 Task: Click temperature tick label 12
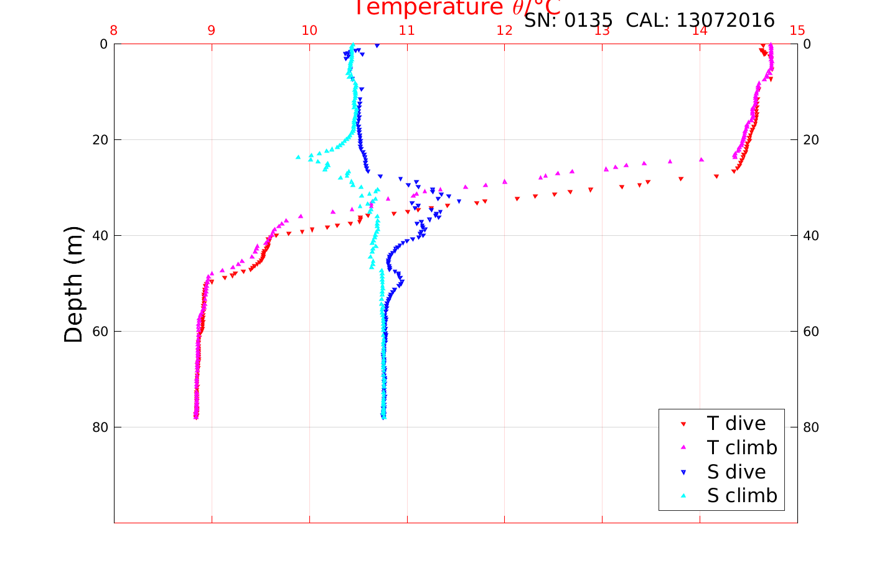(x=504, y=30)
